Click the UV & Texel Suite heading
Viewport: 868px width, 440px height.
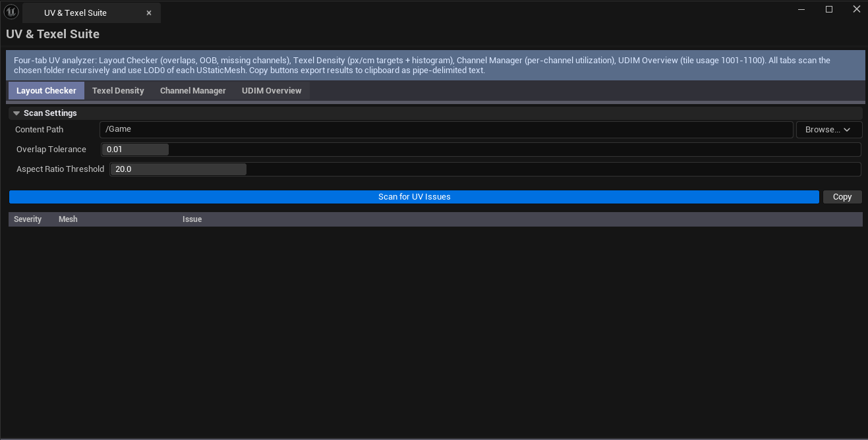coord(53,34)
